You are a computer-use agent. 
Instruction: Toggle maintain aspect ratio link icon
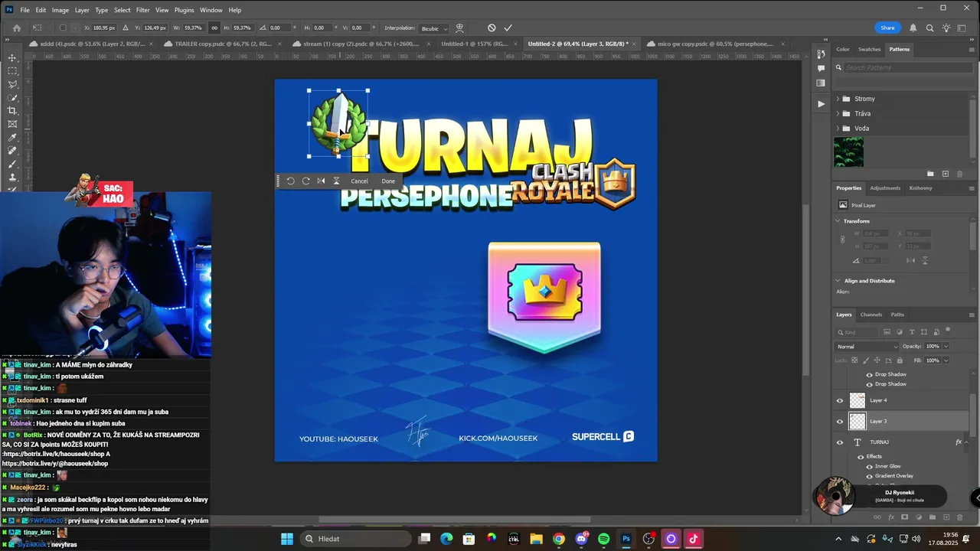[x=214, y=28]
